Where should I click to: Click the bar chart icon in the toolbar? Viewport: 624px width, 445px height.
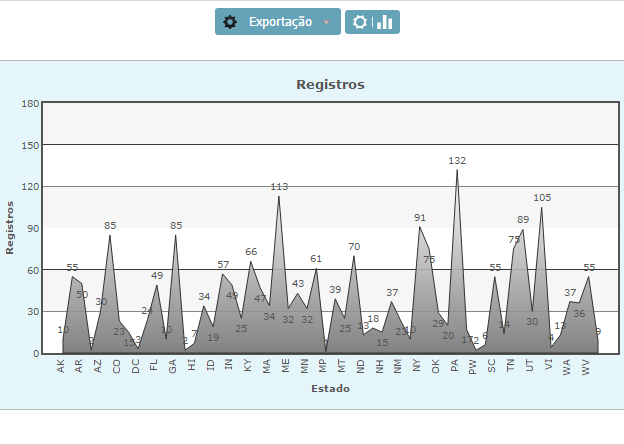pos(385,22)
